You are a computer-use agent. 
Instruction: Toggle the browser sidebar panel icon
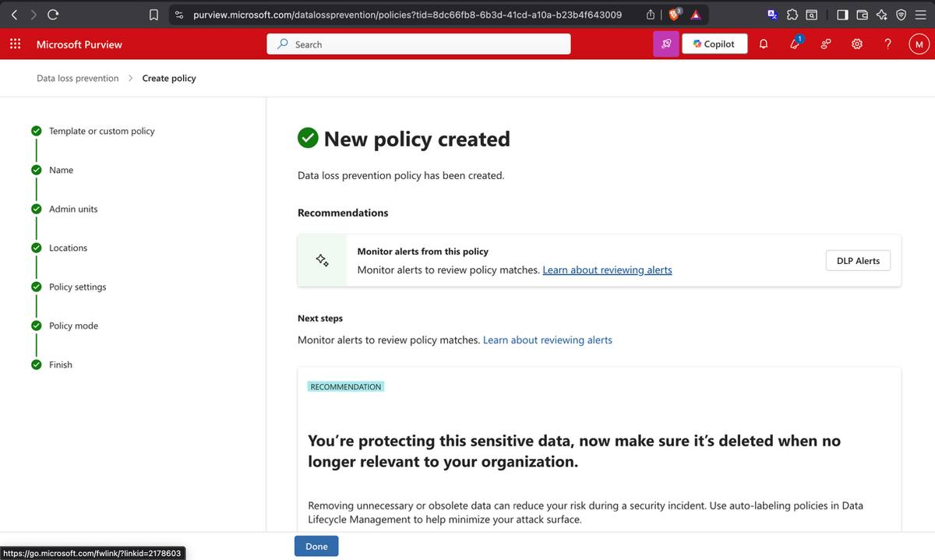tap(843, 14)
